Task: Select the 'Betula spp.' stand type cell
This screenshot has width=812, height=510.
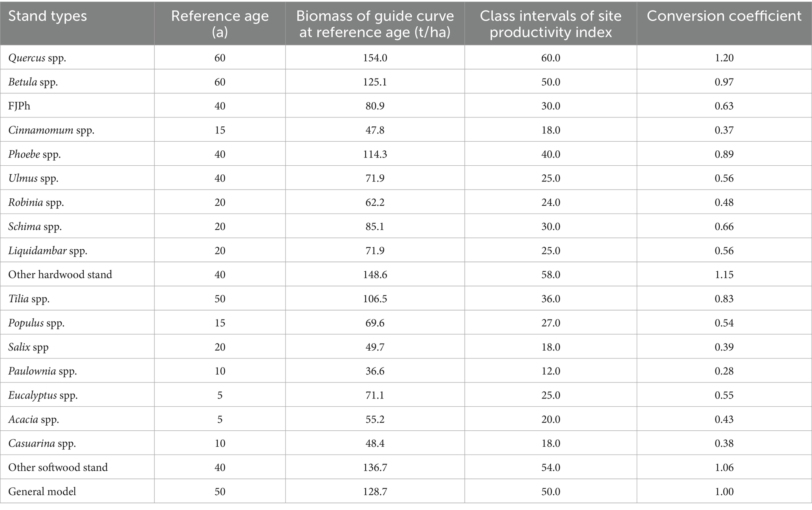Action: coord(33,82)
